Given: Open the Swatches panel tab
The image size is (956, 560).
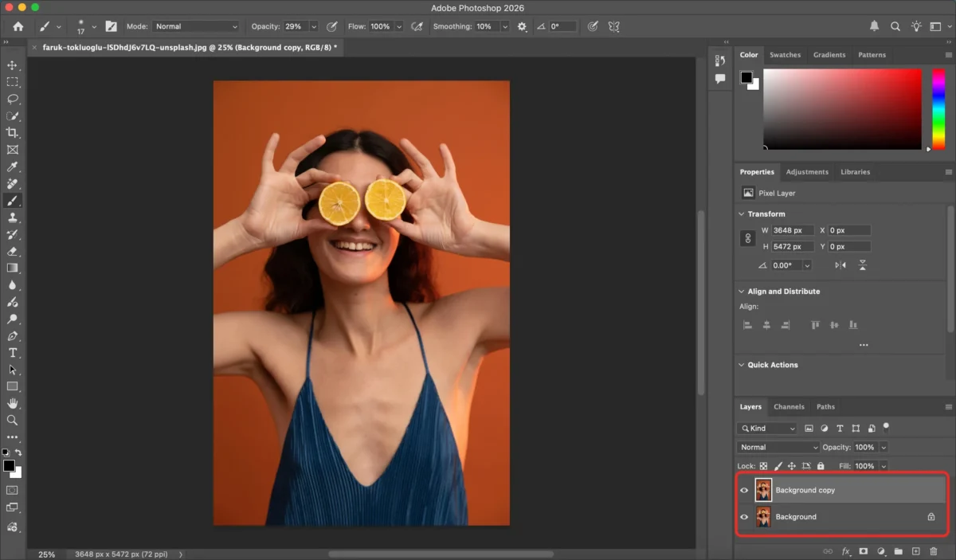Looking at the screenshot, I should coord(785,54).
